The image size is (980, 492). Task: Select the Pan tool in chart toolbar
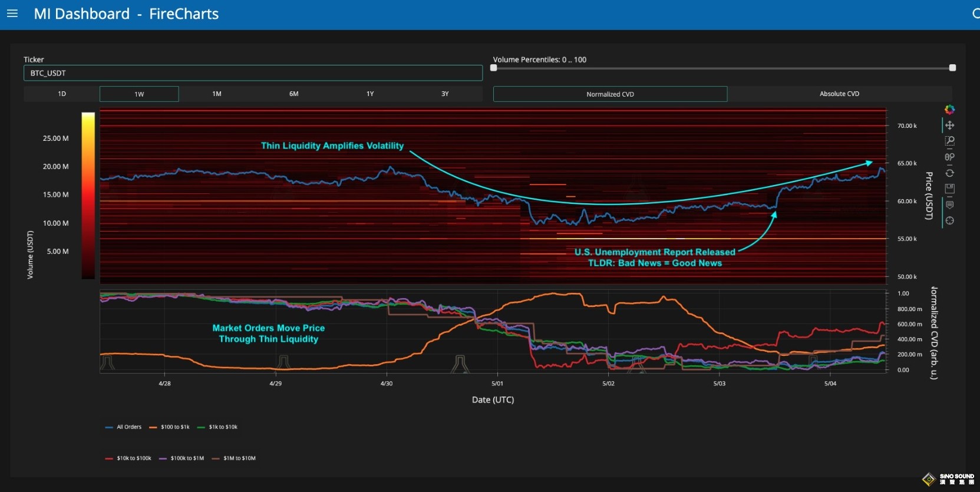[x=949, y=126]
